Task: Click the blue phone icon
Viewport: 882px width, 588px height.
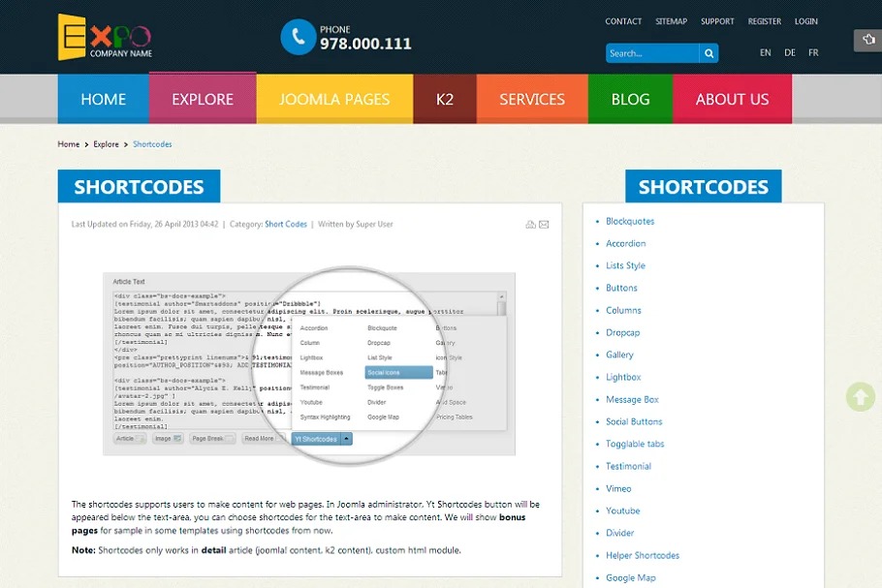Action: tap(298, 37)
